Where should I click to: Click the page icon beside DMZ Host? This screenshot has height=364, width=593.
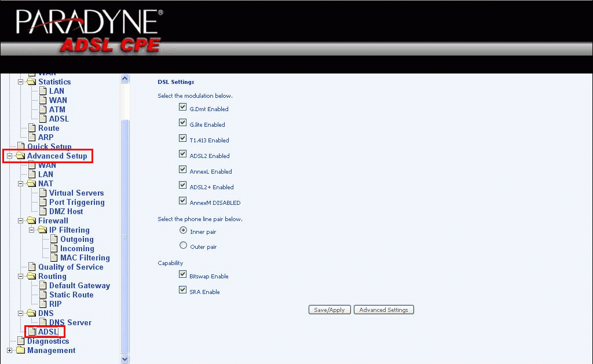click(44, 211)
